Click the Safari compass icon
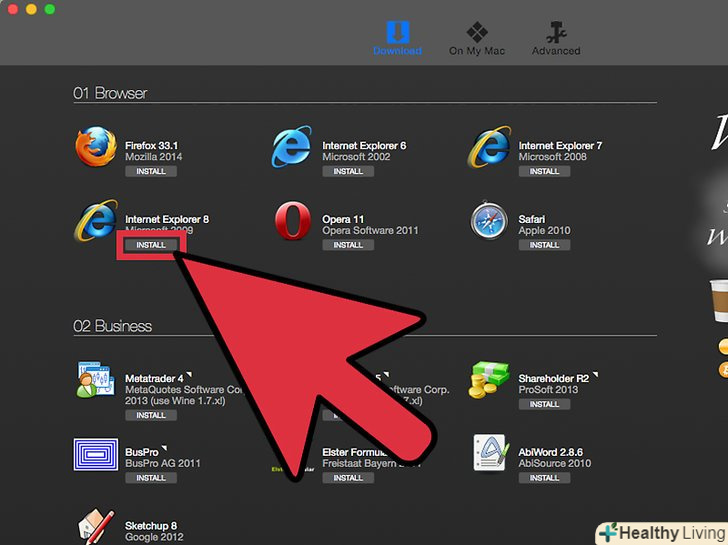728x545 pixels. pyautogui.click(x=489, y=221)
